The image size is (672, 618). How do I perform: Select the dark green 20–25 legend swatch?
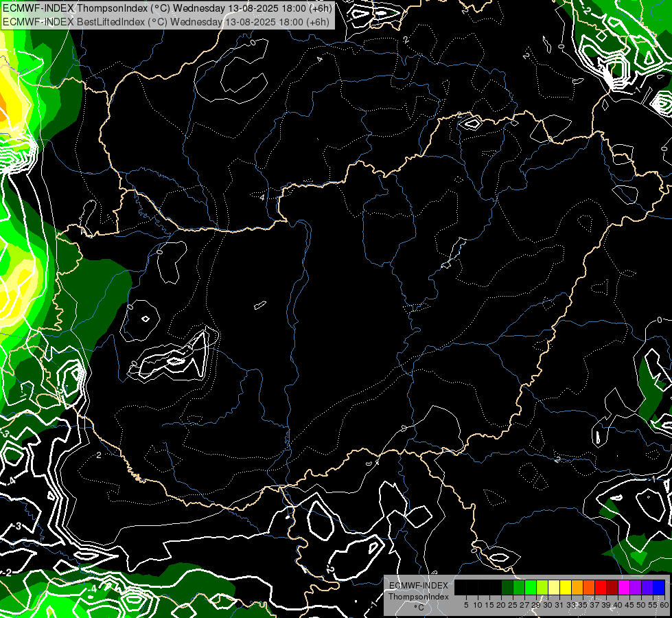tap(507, 587)
